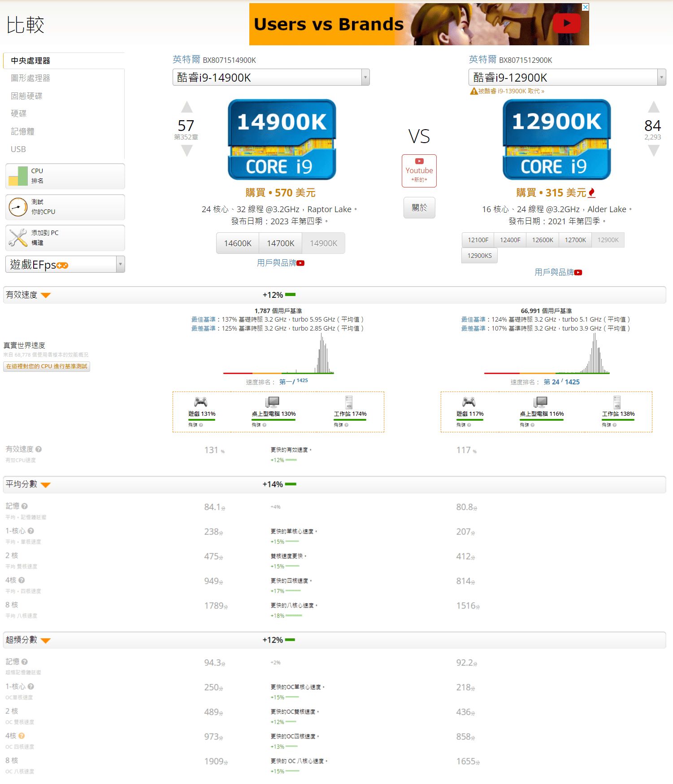The image size is (673, 784).
Task: Open the 遊戲EFps dropdown
Action: click(65, 264)
